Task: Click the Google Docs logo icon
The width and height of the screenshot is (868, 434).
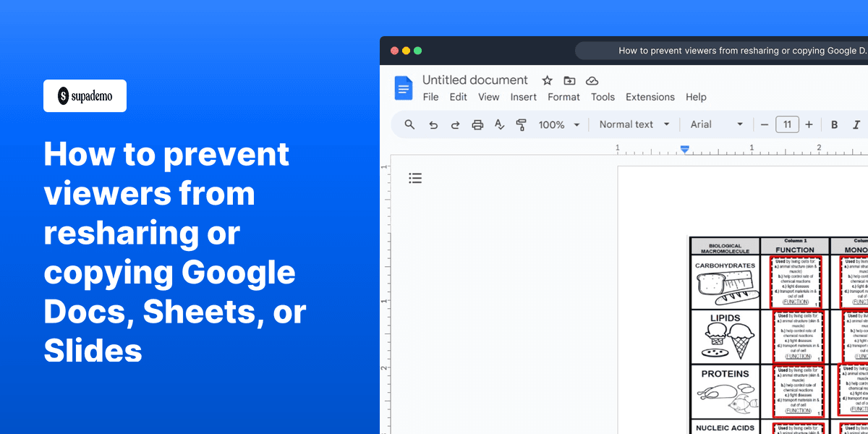Action: tap(403, 88)
